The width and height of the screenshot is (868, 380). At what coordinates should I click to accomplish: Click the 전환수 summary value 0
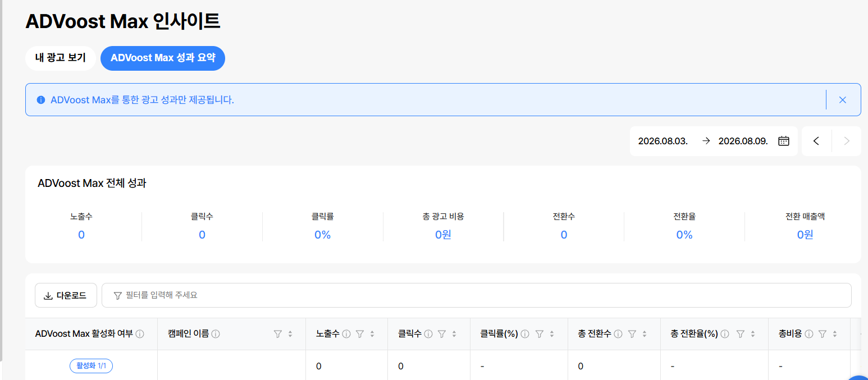(x=564, y=235)
